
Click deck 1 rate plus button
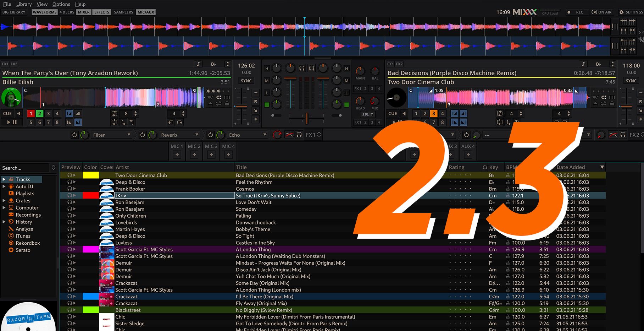click(256, 119)
